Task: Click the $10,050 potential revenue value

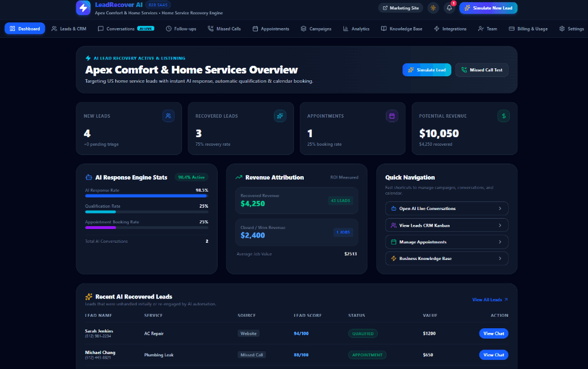Action: 439,133
